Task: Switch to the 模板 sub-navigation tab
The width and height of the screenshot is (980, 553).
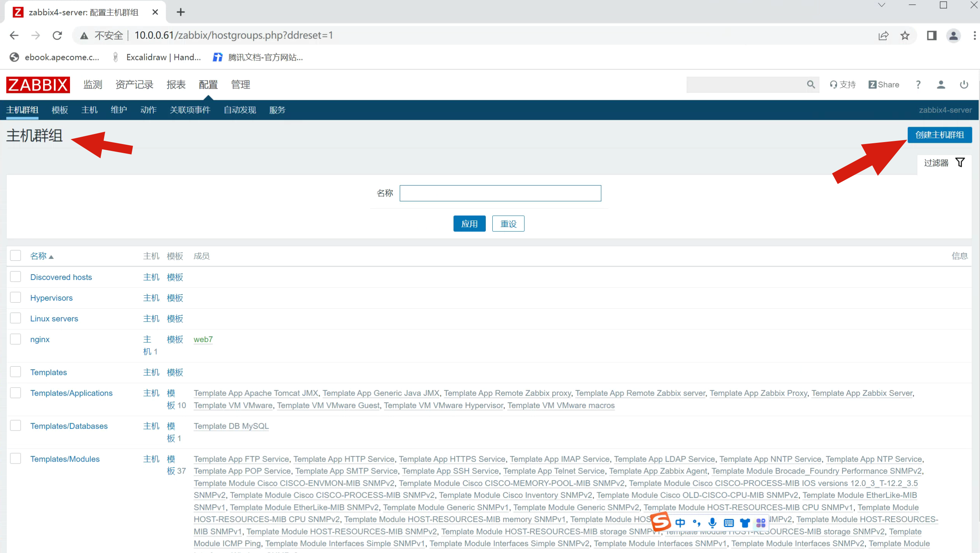Action: tap(60, 110)
